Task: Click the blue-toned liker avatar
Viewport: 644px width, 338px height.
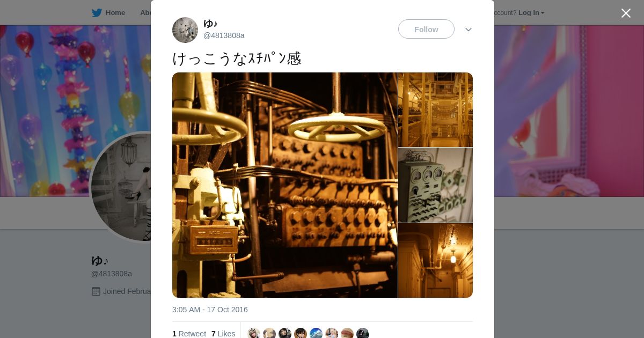Action: [316, 334]
